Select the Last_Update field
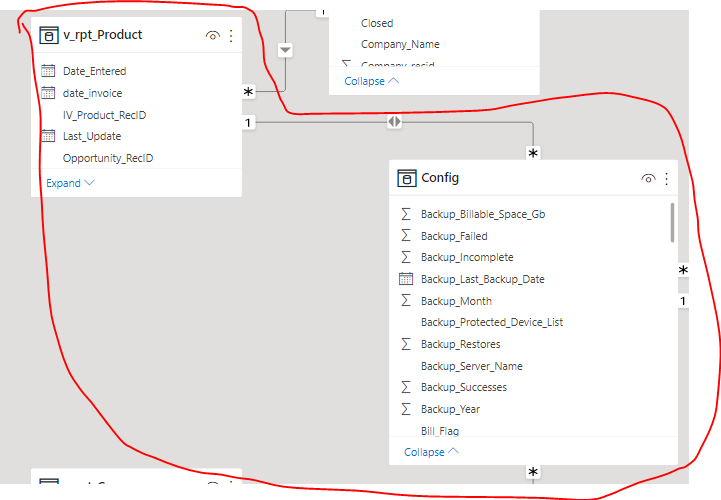This screenshot has width=721, height=500. [x=92, y=136]
